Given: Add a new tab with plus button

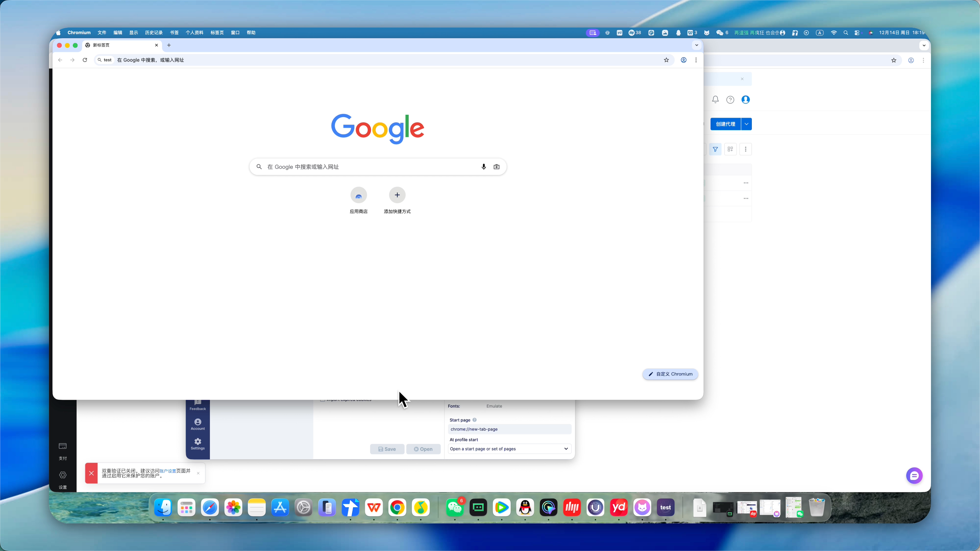Looking at the screenshot, I should coord(169,45).
